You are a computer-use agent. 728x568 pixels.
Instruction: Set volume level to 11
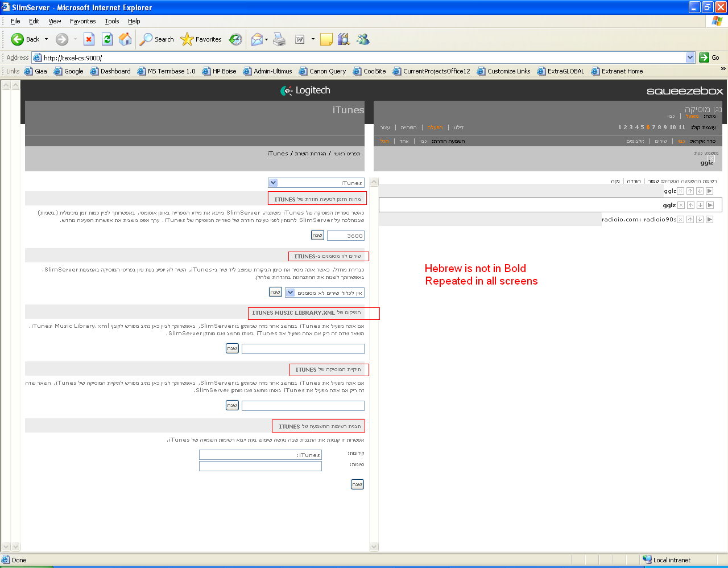pyautogui.click(x=681, y=127)
